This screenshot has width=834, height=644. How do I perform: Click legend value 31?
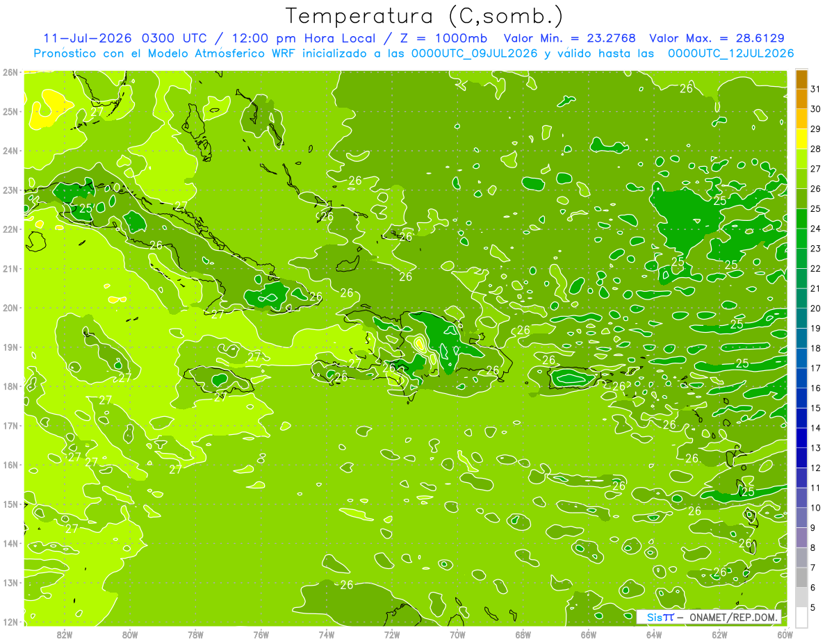(x=815, y=89)
